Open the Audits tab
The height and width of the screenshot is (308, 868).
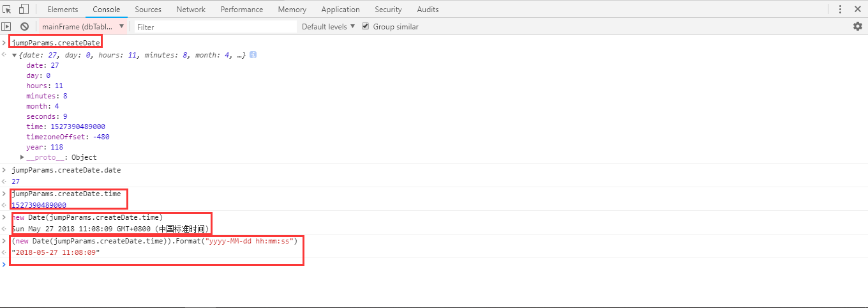tap(428, 10)
